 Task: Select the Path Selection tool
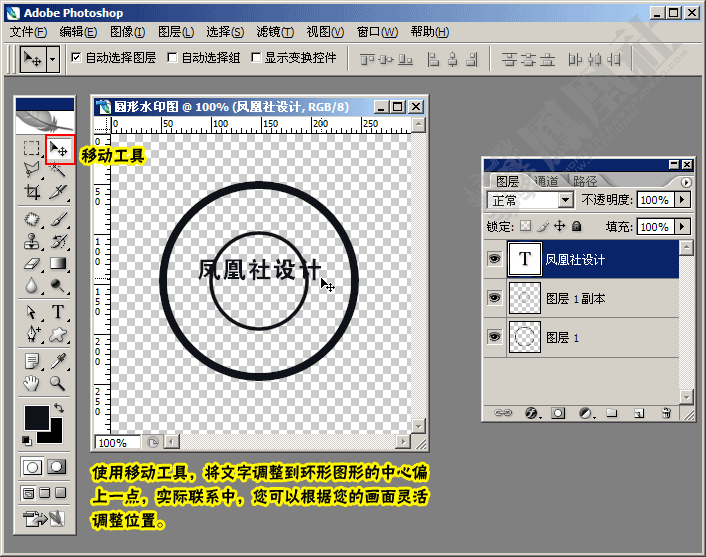[32, 312]
